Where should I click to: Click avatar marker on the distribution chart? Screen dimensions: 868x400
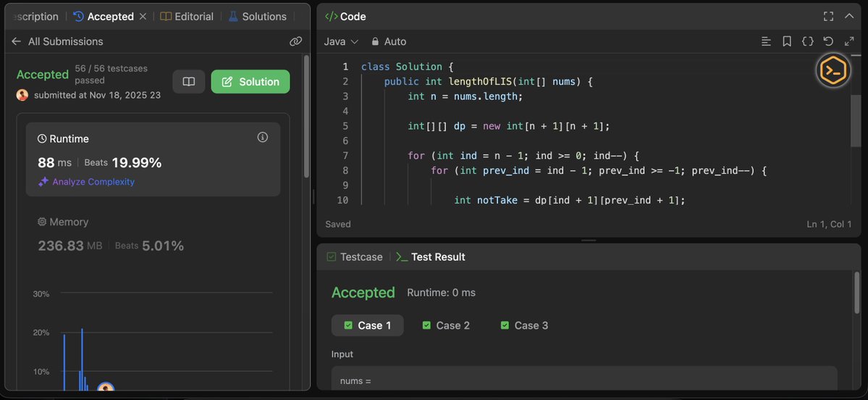(x=105, y=387)
